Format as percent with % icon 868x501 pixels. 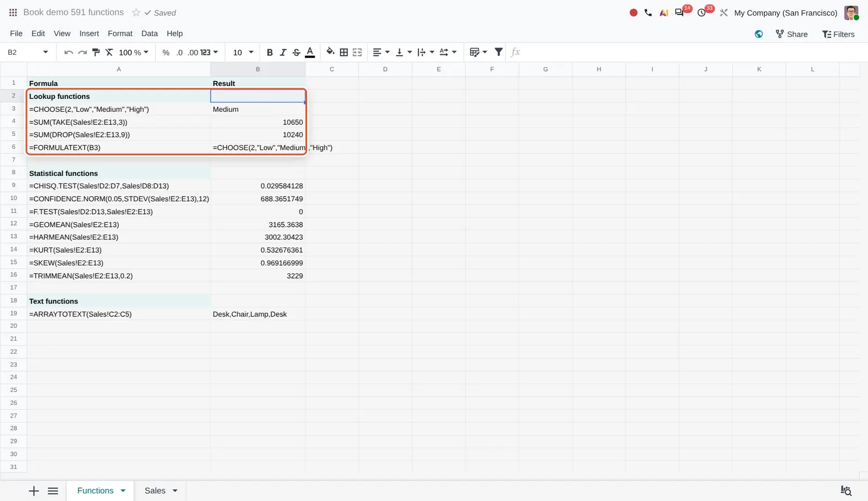pyautogui.click(x=166, y=52)
